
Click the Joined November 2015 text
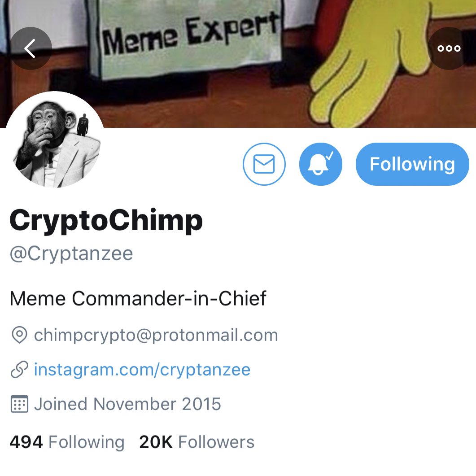pos(127,404)
